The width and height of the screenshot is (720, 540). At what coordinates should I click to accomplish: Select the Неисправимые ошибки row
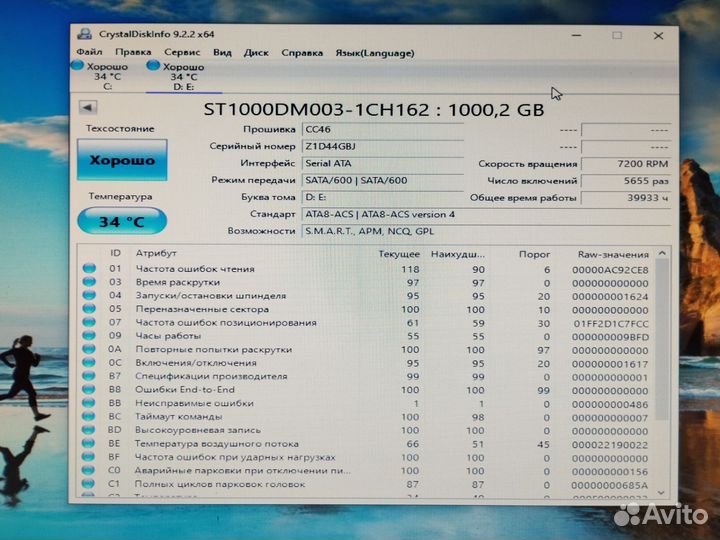(x=366, y=404)
